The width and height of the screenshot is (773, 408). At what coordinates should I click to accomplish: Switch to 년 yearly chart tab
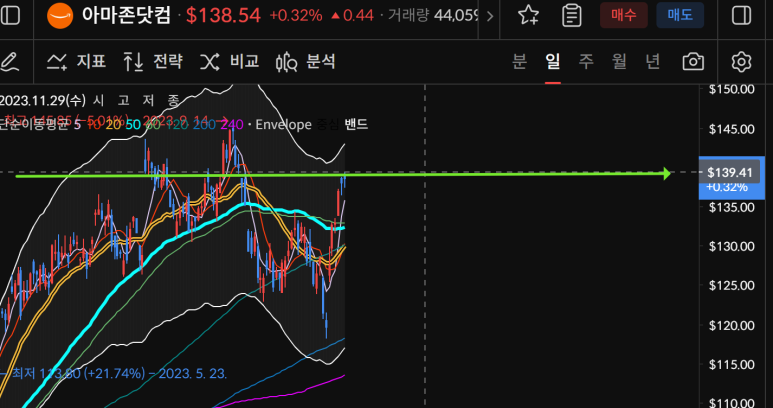click(x=653, y=62)
